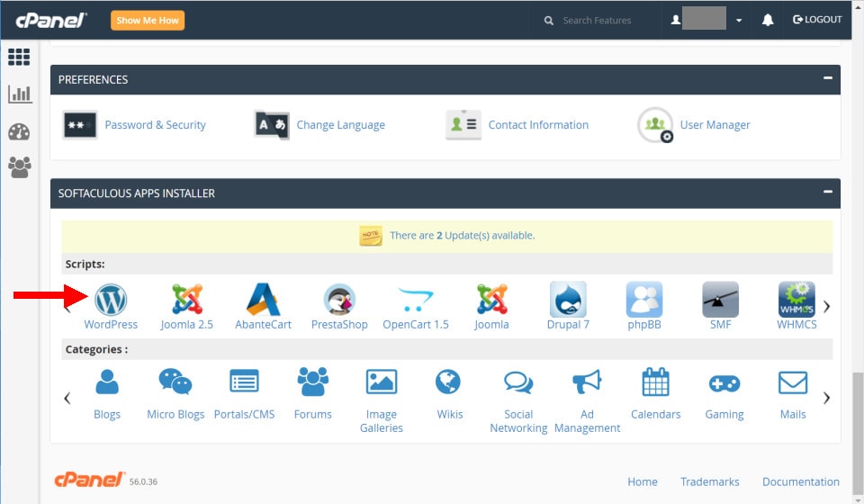Open the AbanteCart script icon

(263, 300)
